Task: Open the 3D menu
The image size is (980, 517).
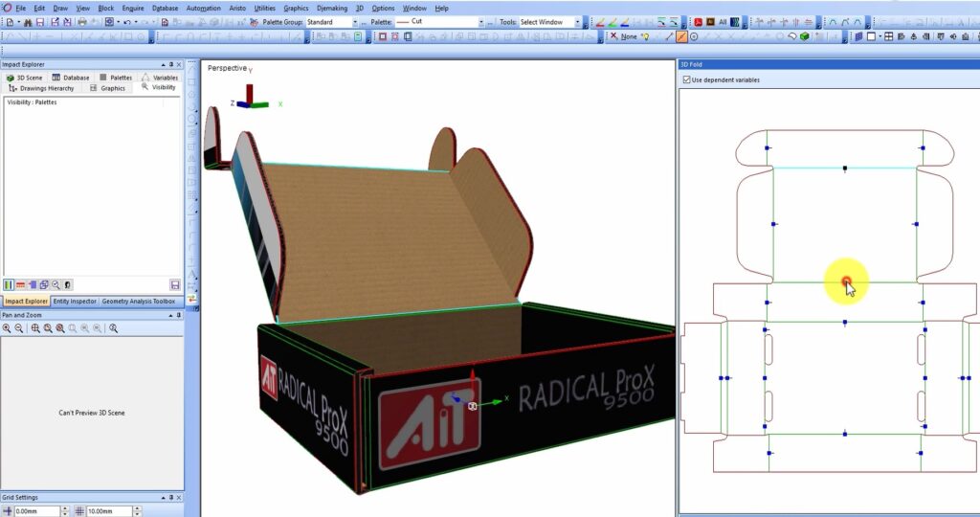Action: click(360, 8)
